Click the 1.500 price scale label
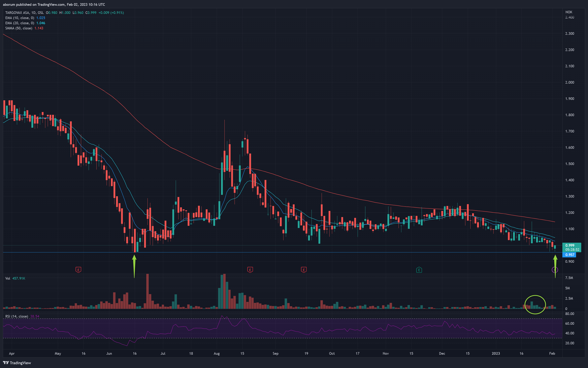588x368 pixels. pyautogui.click(x=570, y=164)
